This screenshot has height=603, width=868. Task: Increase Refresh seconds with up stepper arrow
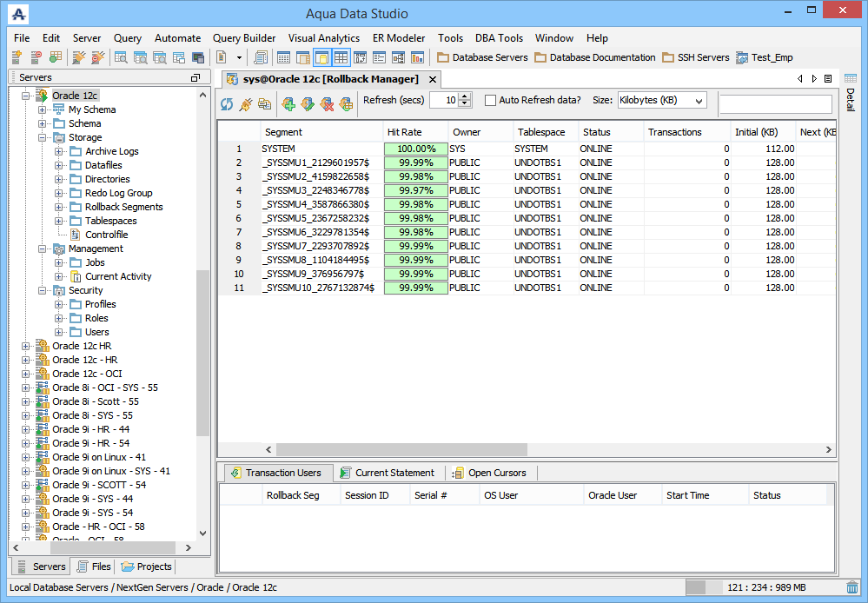[465, 96]
